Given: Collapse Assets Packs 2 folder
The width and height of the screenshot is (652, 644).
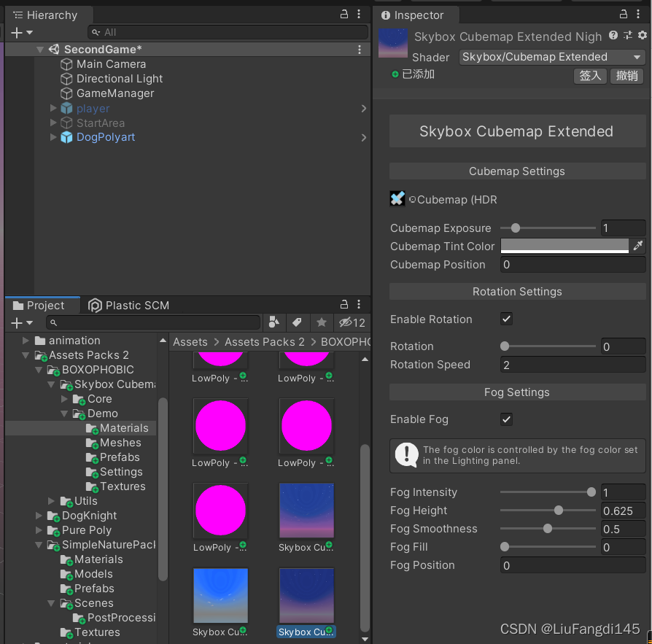Looking at the screenshot, I should tap(26, 355).
